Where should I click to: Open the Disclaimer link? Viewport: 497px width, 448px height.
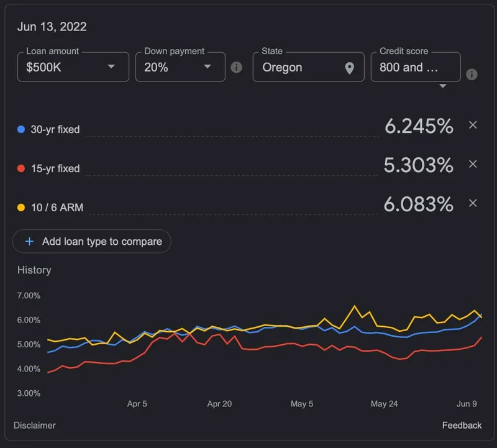(35, 426)
